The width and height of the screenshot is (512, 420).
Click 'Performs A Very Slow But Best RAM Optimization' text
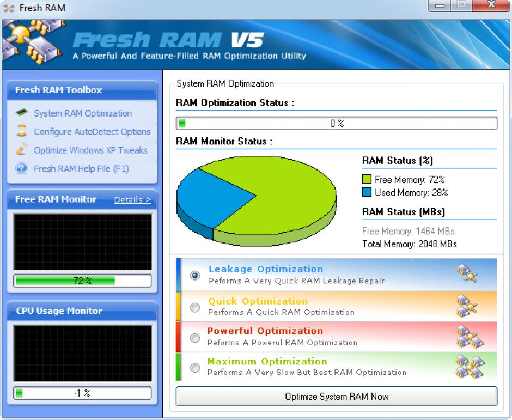[307, 372]
